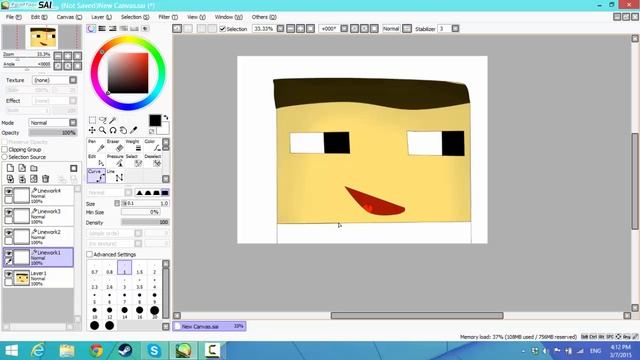Click the canvas horizontal scrollbar
Viewport: 640px width, 360px height.
[417, 316]
